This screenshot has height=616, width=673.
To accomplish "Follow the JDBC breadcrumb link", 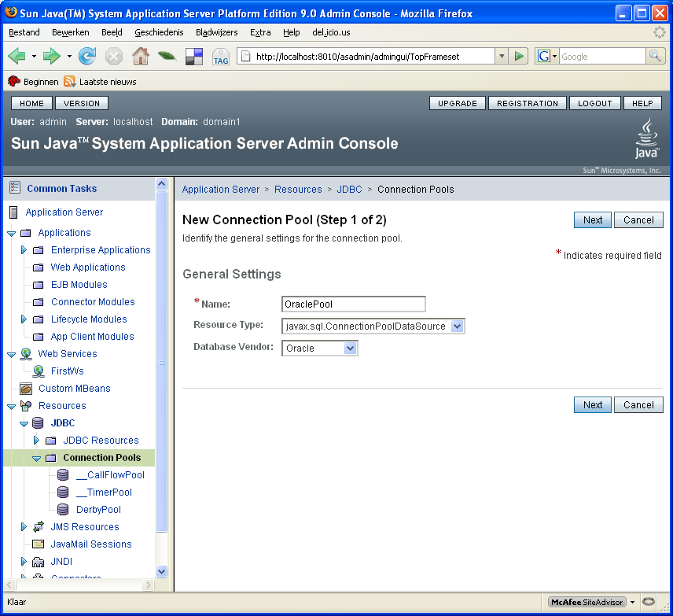I will point(349,189).
